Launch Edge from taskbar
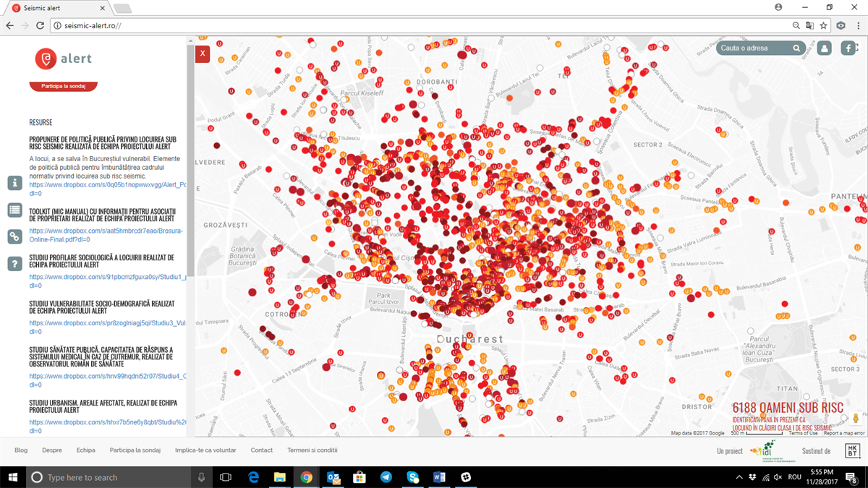Viewport: 868px width, 488px height. (x=253, y=477)
